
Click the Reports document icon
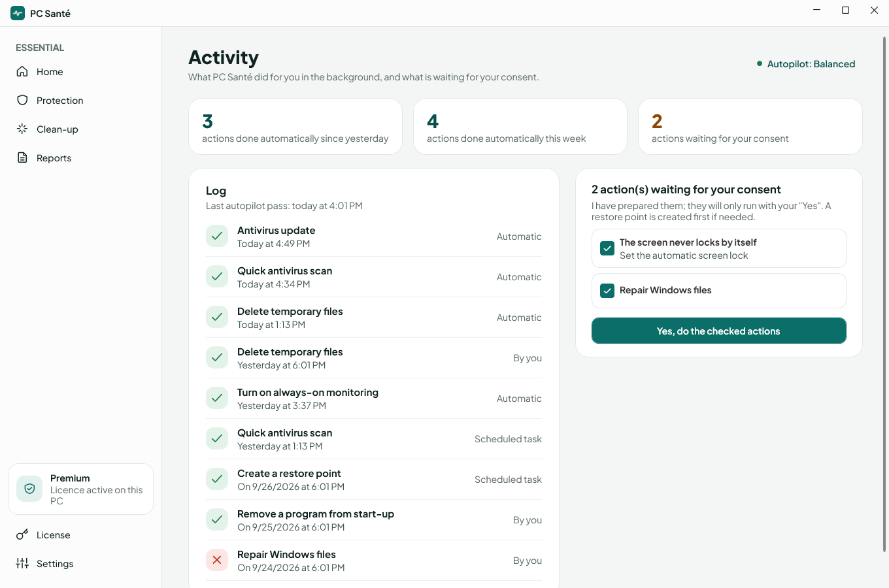pyautogui.click(x=22, y=157)
